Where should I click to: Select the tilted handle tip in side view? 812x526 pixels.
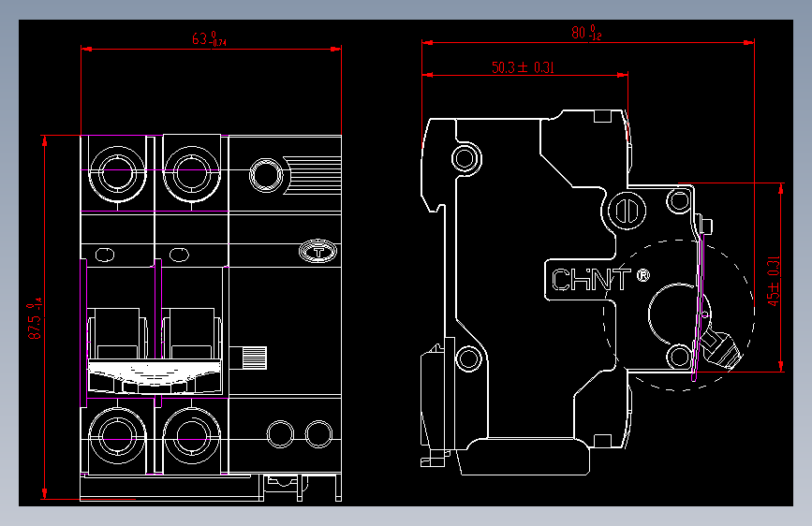tap(721, 349)
